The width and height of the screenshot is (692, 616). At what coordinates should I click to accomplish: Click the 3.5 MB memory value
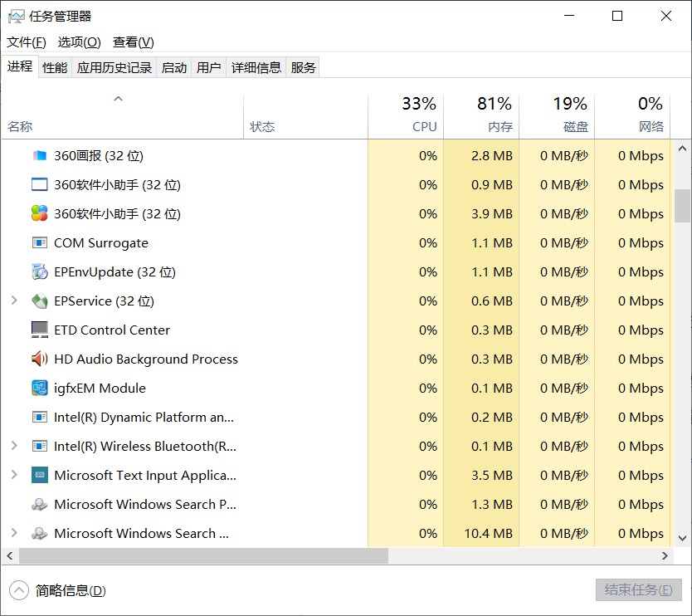pos(492,475)
